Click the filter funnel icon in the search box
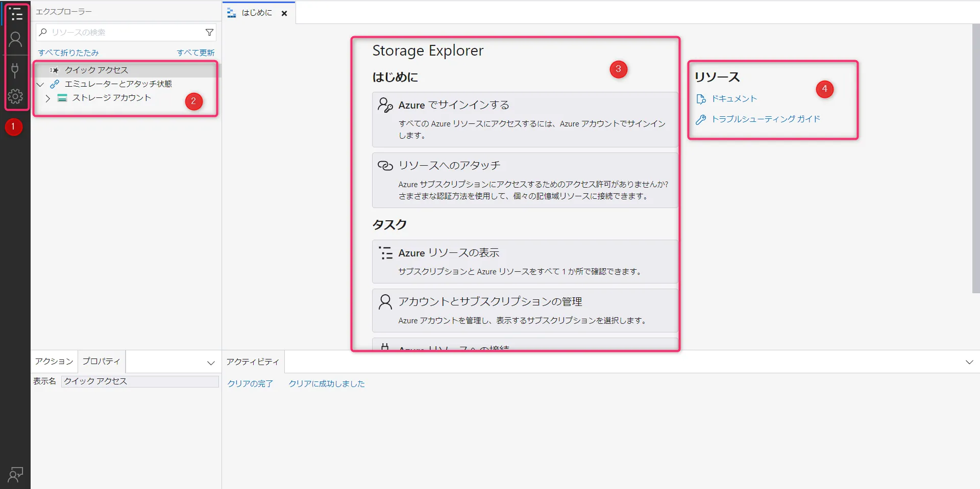This screenshot has height=489, width=980. (x=209, y=32)
